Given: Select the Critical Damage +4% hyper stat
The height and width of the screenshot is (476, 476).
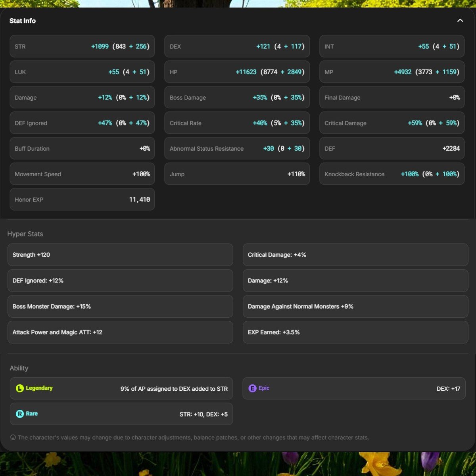Looking at the screenshot, I should [355, 255].
